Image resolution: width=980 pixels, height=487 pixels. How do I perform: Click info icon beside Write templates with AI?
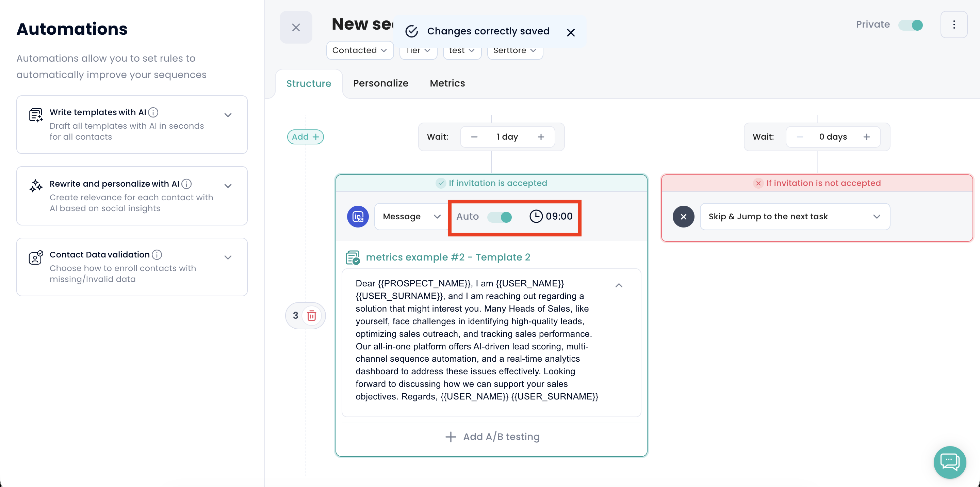[153, 112]
